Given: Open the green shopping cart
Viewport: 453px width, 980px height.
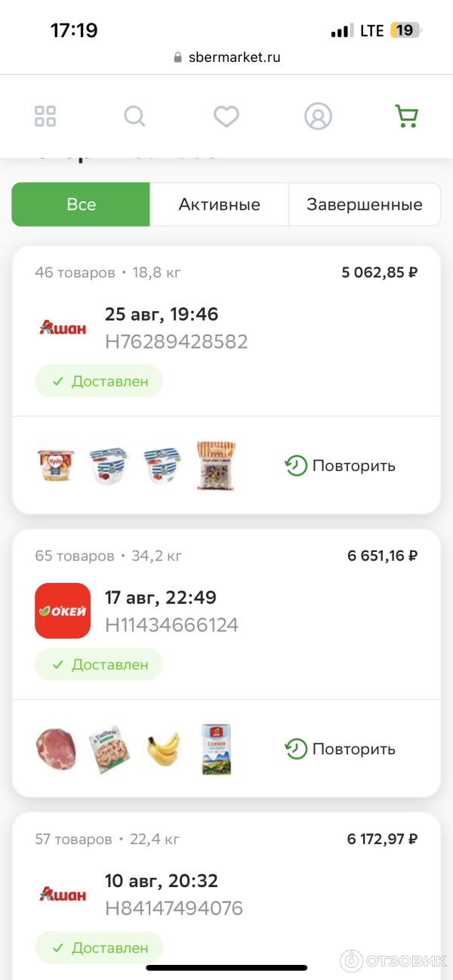Looking at the screenshot, I should (x=406, y=116).
